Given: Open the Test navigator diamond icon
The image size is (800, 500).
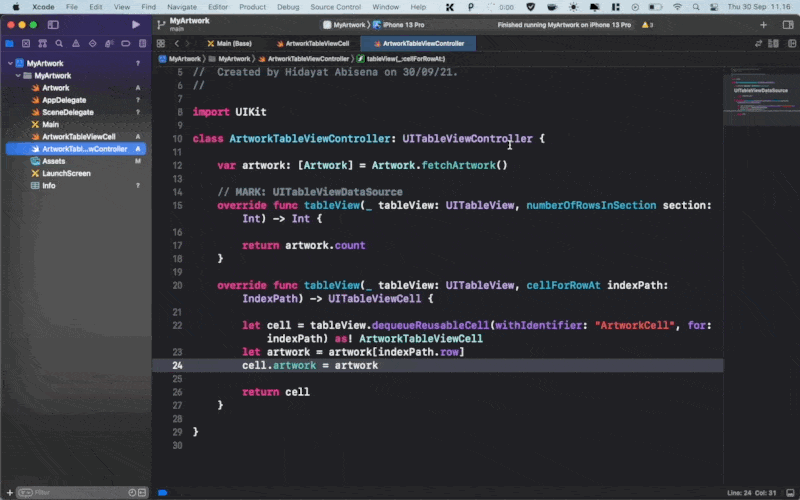Looking at the screenshot, I should tap(92, 43).
